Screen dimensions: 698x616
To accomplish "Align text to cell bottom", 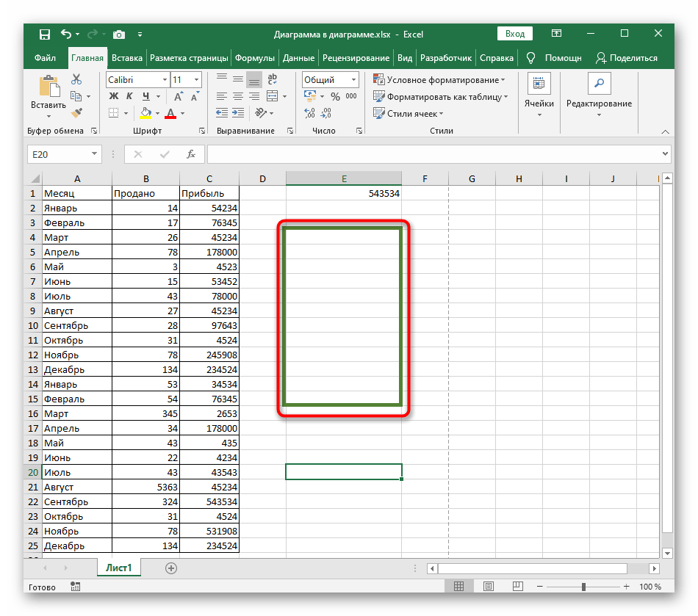I will (254, 79).
